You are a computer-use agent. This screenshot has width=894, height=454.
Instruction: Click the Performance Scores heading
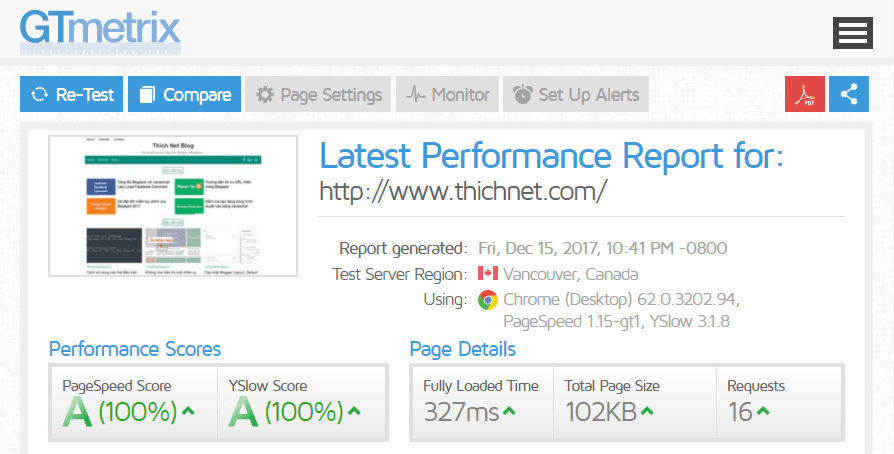point(135,349)
